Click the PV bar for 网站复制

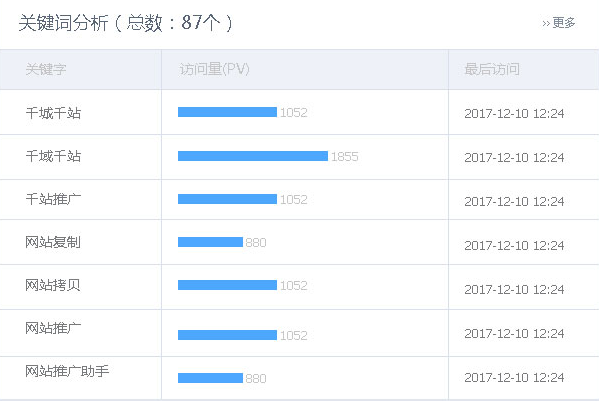tap(210, 242)
